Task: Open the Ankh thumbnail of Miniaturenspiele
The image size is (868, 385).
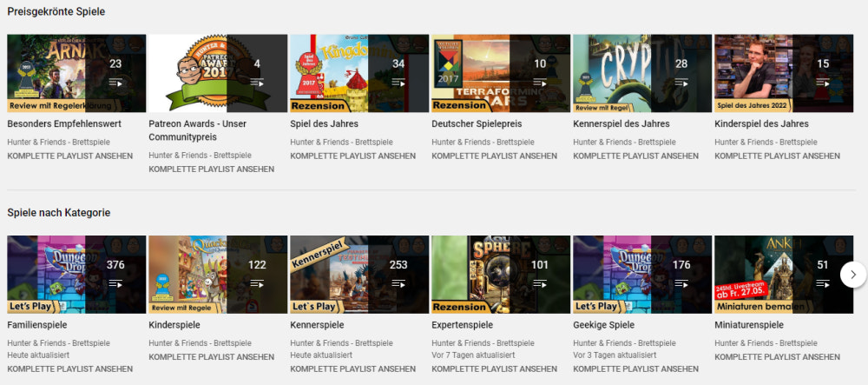Action: tap(784, 275)
